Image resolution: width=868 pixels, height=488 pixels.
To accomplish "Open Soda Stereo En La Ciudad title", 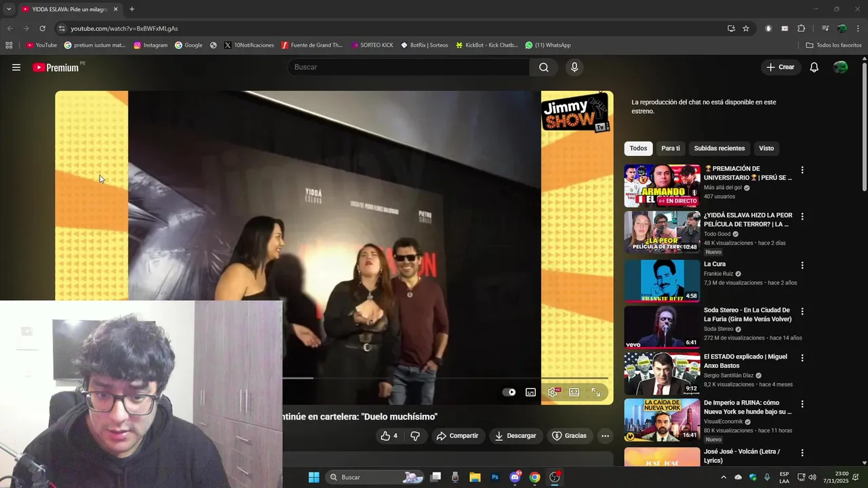I will 747,314.
